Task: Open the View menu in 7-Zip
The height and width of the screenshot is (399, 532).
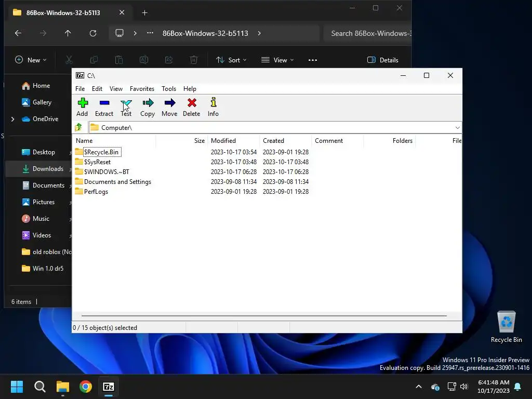Action: pyautogui.click(x=116, y=88)
